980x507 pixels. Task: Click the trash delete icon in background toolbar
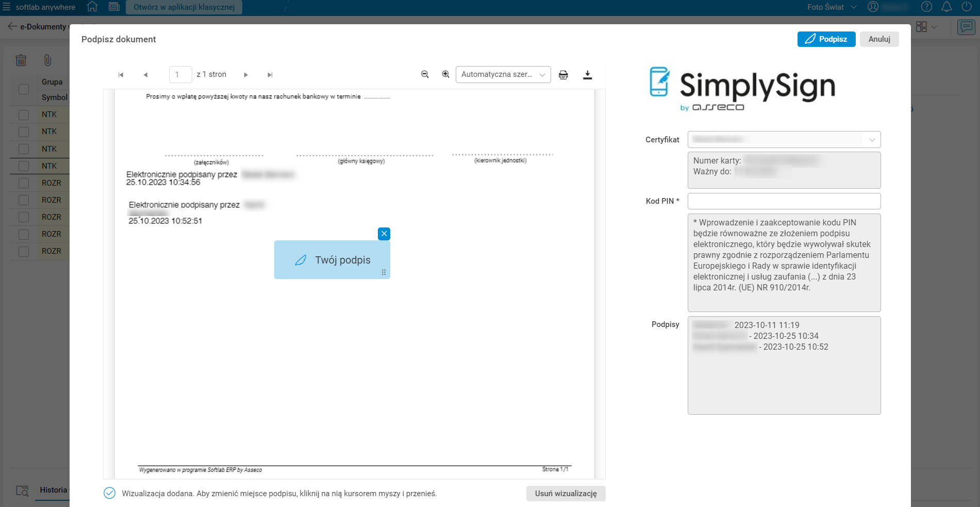pos(21,60)
